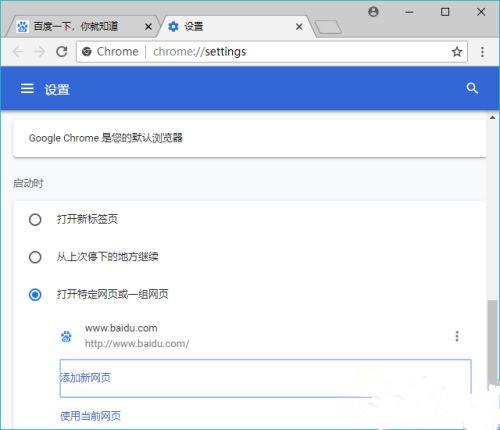Viewport: 500px width, 430px height.
Task: Click the settings page vertical scrollbar thumb
Action: [x=492, y=343]
